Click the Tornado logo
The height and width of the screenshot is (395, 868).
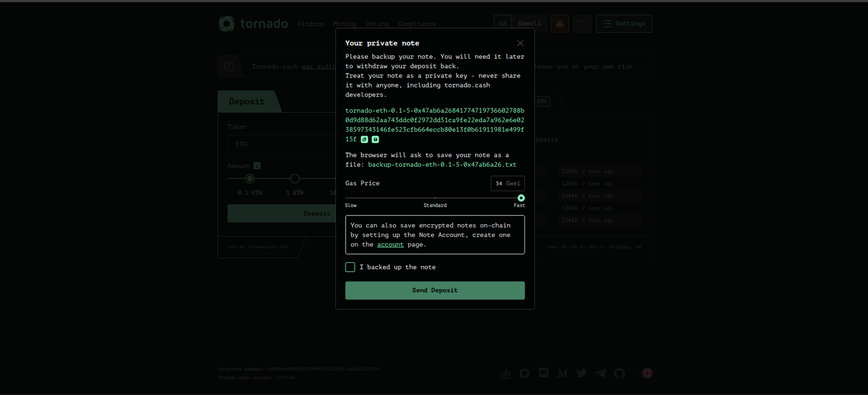click(x=254, y=24)
